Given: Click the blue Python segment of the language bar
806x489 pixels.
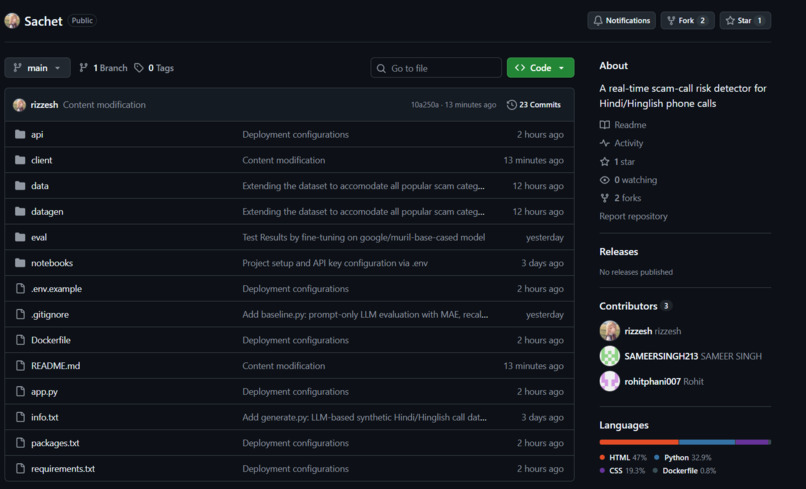Looking at the screenshot, I should [707, 442].
